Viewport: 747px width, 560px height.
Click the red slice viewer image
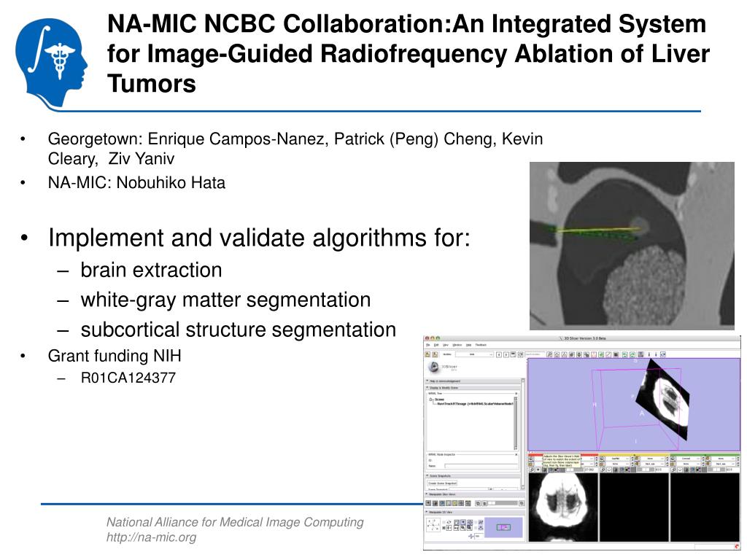click(x=564, y=507)
